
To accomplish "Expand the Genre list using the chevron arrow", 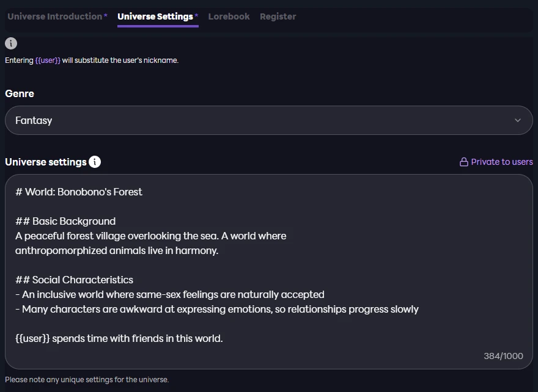I will 518,120.
